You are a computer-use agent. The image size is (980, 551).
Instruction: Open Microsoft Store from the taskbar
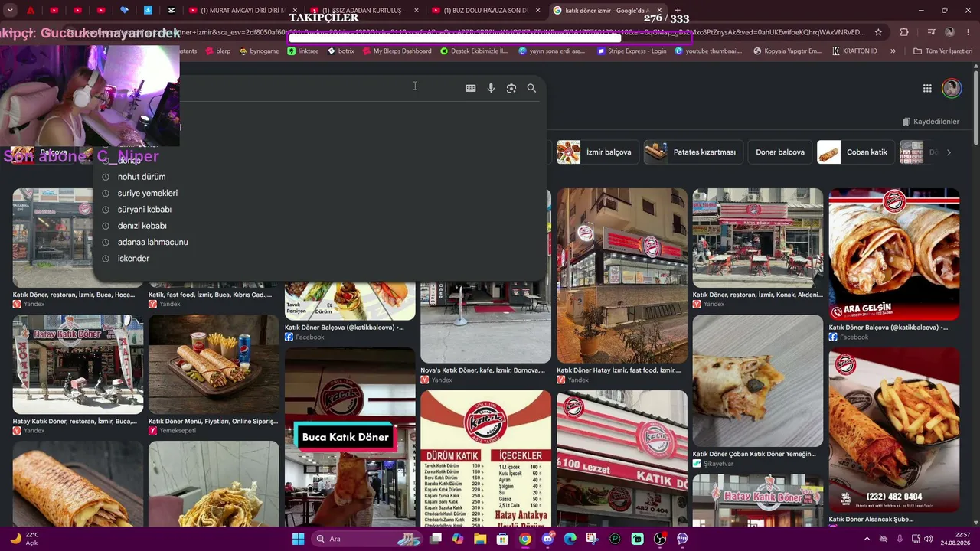click(502, 539)
